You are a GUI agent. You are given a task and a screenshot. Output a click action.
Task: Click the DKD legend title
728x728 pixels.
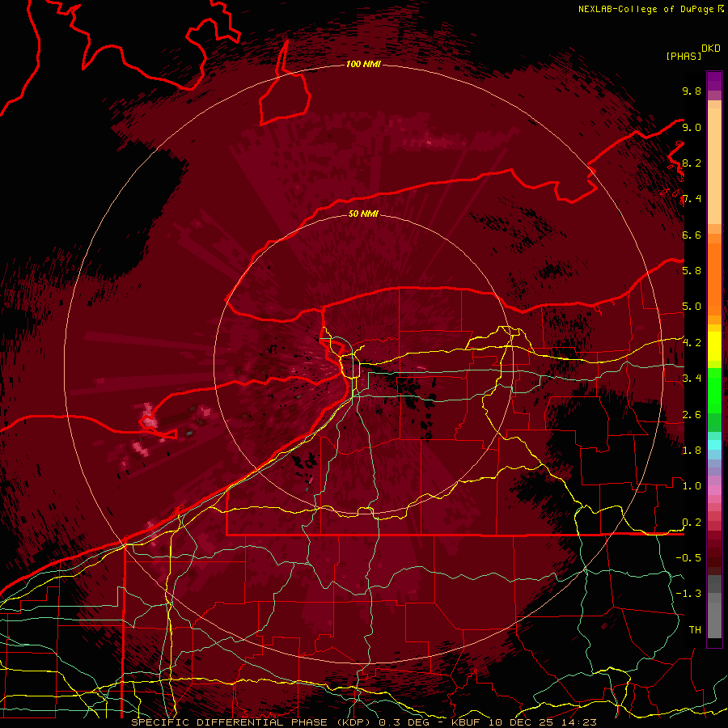pos(711,49)
